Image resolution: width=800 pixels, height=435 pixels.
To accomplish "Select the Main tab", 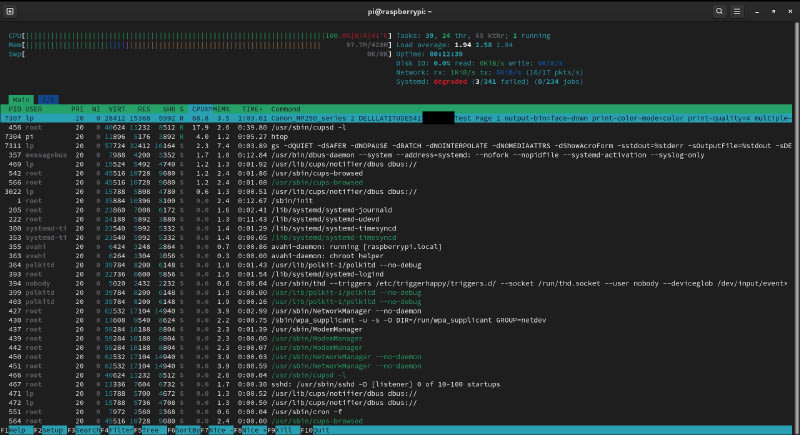I will tap(21, 100).
